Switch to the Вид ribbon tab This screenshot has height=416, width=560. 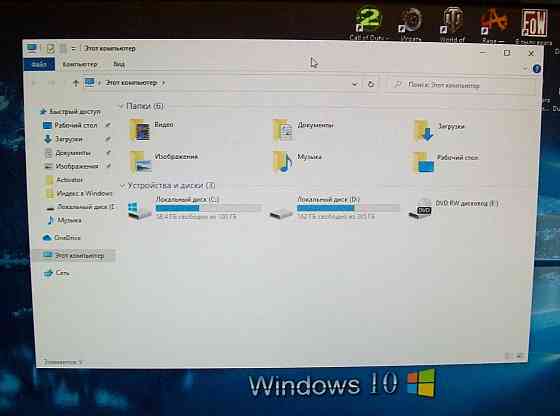(119, 64)
